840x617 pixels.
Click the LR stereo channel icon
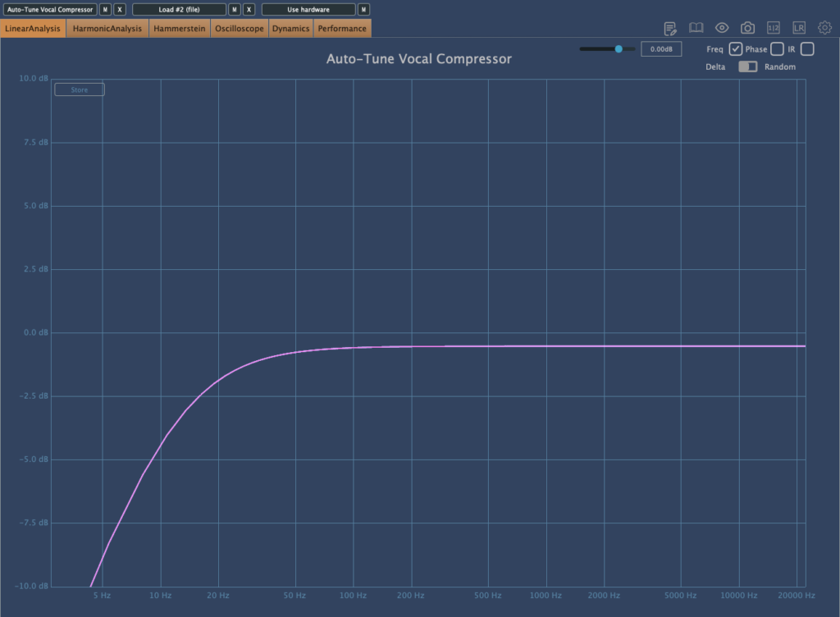coord(799,28)
